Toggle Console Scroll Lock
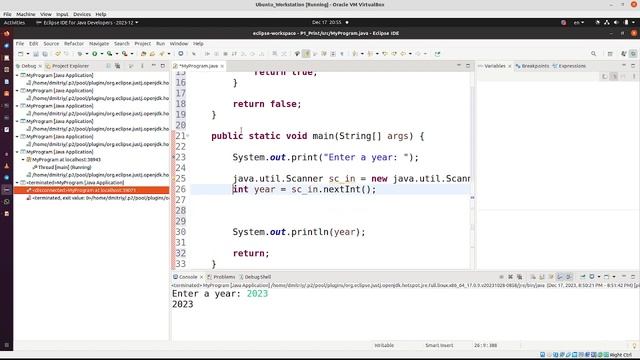 pyautogui.click(x=542, y=277)
